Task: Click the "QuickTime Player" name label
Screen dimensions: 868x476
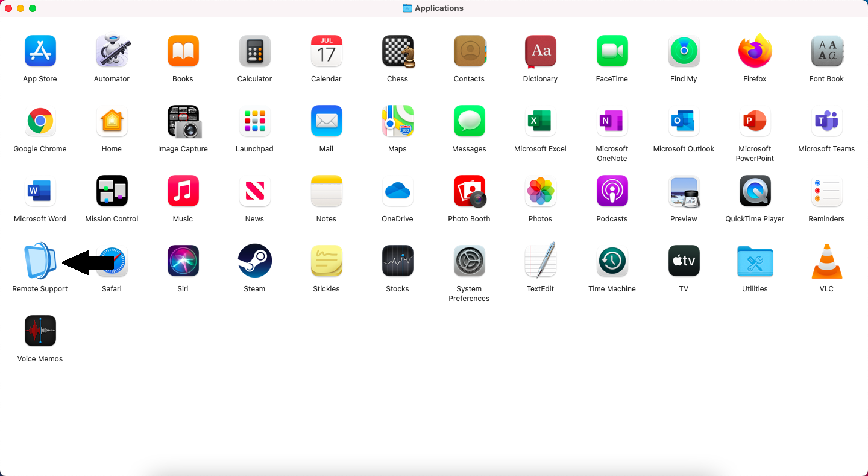Action: point(755,219)
